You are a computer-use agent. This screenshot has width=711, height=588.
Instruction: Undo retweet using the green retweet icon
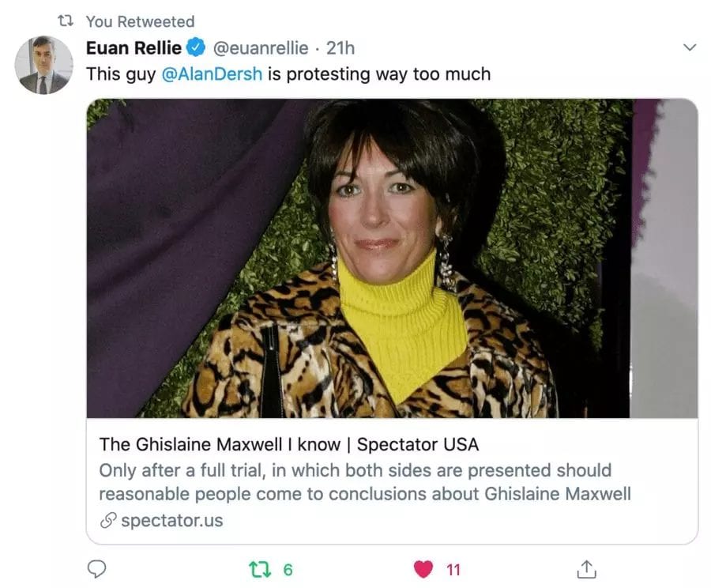258,569
